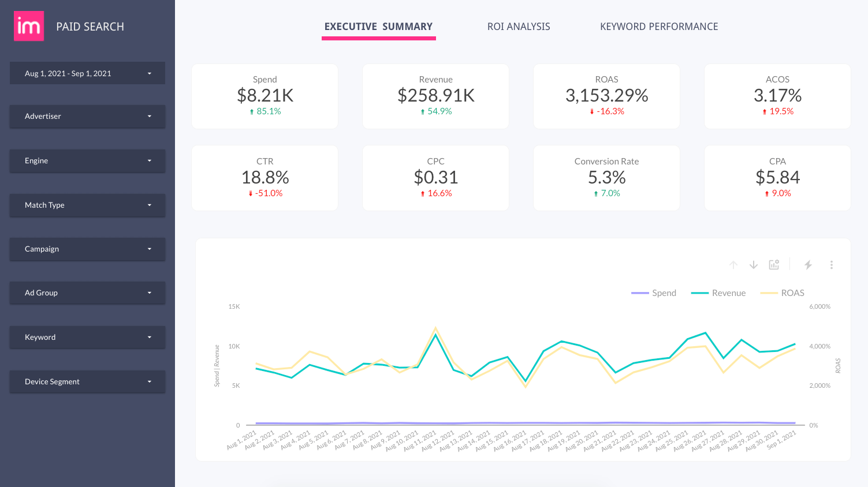The height and width of the screenshot is (487, 868).
Task: Expand the Match Type filter
Action: point(87,205)
